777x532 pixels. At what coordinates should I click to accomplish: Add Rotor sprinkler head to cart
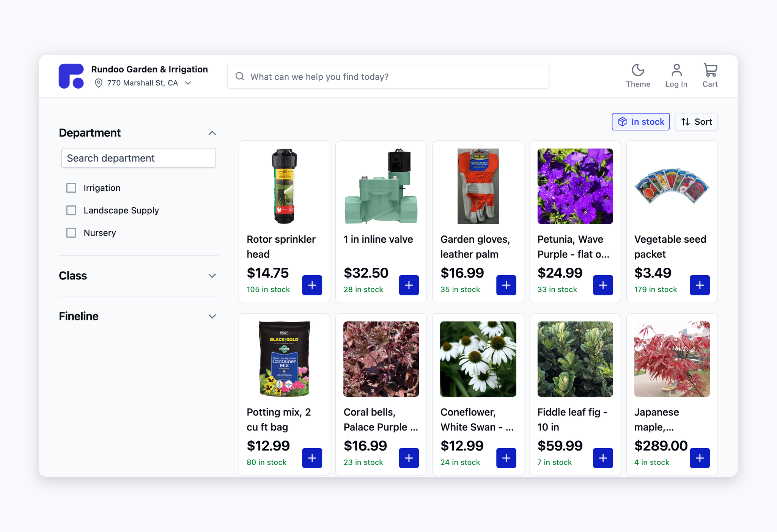pos(312,285)
